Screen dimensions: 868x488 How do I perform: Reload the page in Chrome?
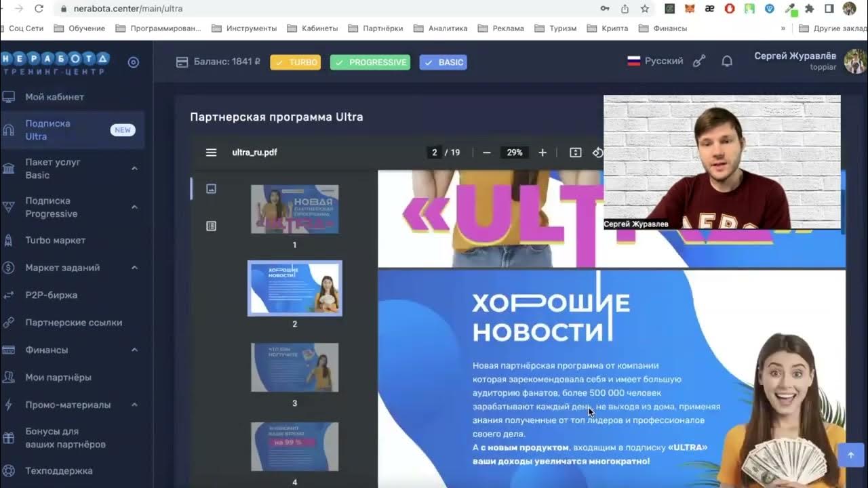point(39,9)
